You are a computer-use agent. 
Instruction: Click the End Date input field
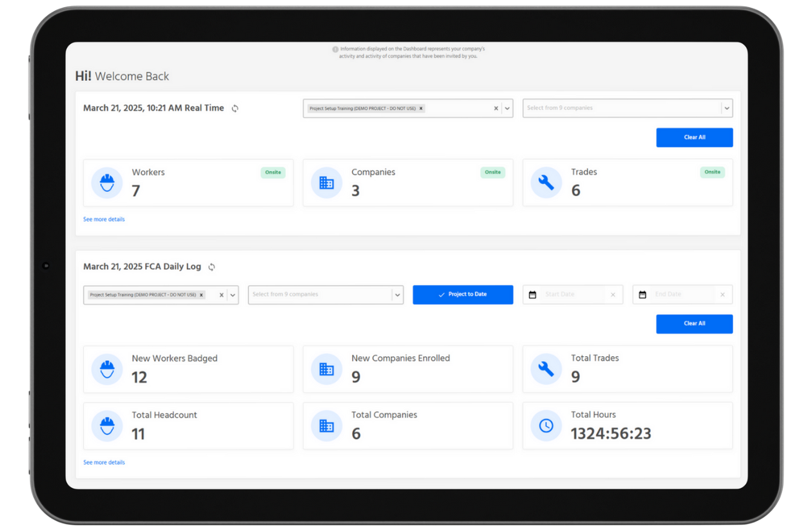pyautogui.click(x=683, y=295)
